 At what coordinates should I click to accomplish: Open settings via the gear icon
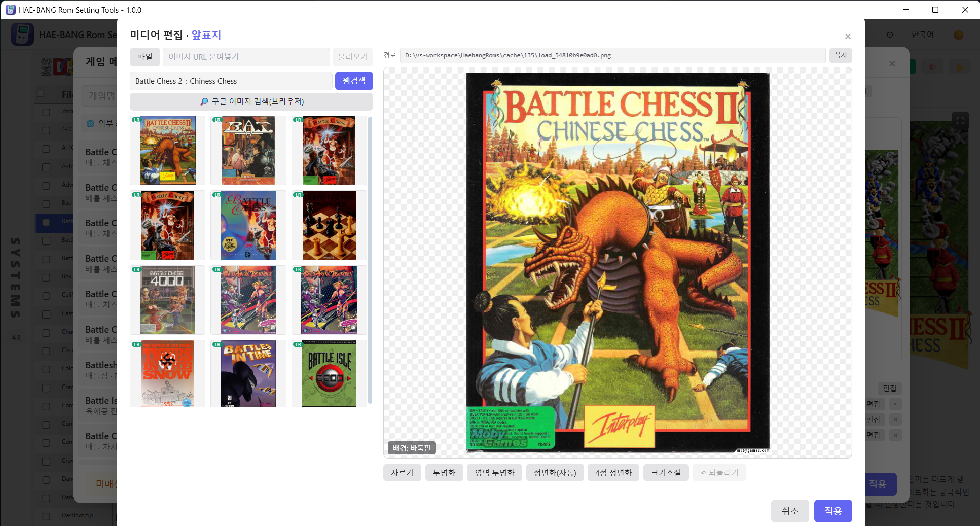point(890,35)
